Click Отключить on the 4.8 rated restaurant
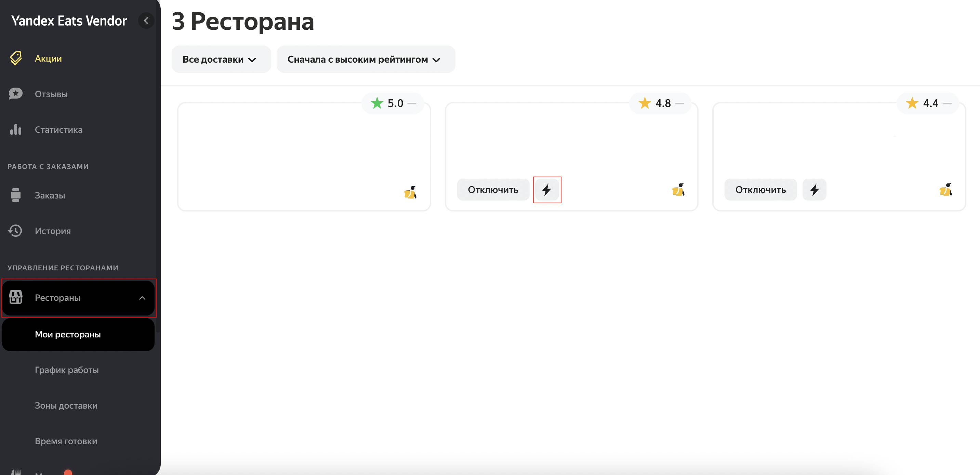Viewport: 980px width, 475px height. [493, 190]
